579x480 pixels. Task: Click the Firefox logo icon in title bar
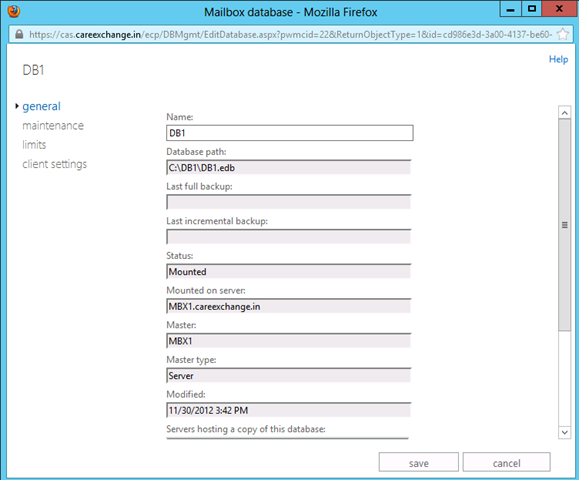(x=14, y=11)
